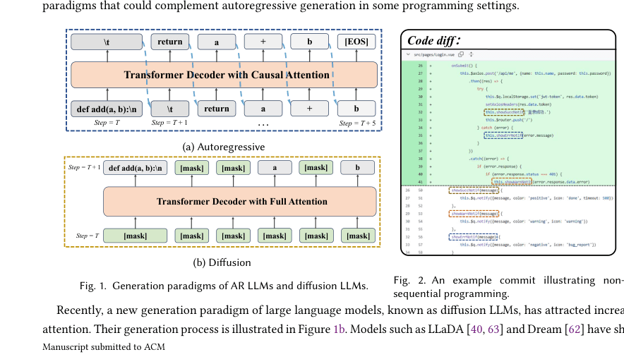
Task: Click the 'Step = T + 5' label
Action: (357, 123)
